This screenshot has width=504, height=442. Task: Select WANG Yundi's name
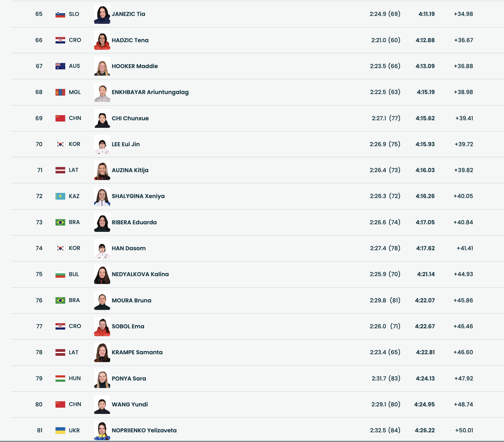(130, 405)
